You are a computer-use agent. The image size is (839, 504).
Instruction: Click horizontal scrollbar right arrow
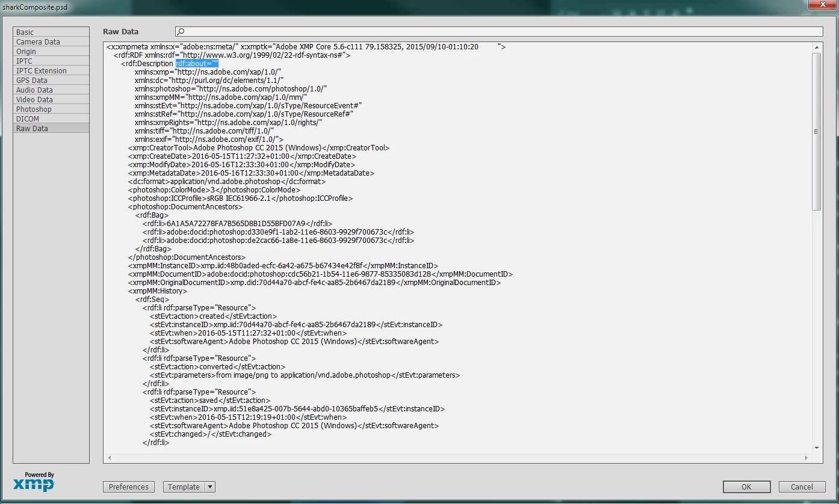806,458
